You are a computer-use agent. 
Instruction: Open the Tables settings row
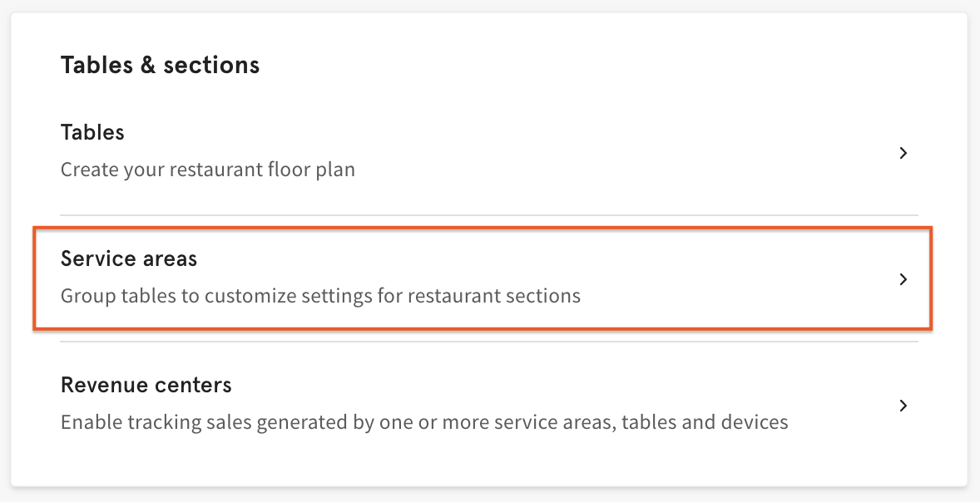[x=483, y=150]
